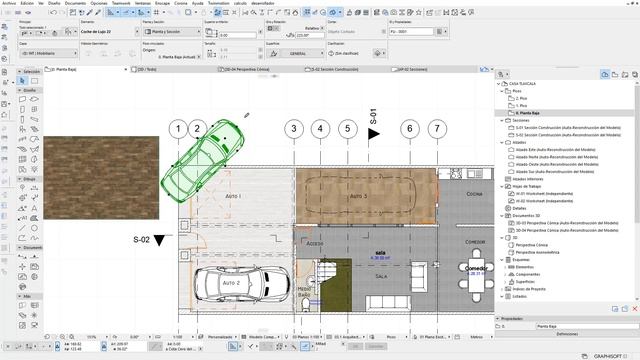Open the Project Map view in Navigator
Screen dimensions: 640x360
pos(605,74)
